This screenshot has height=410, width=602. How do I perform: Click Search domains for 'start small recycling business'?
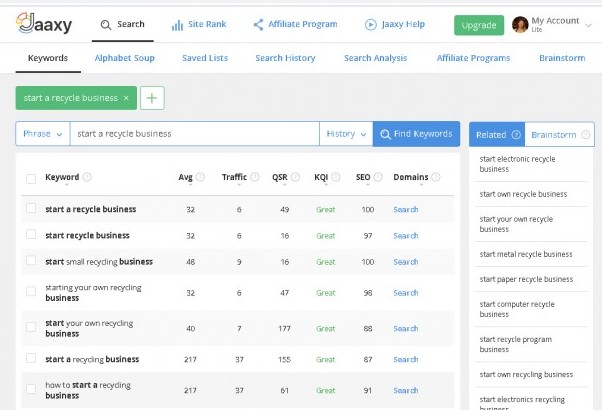pyautogui.click(x=406, y=262)
